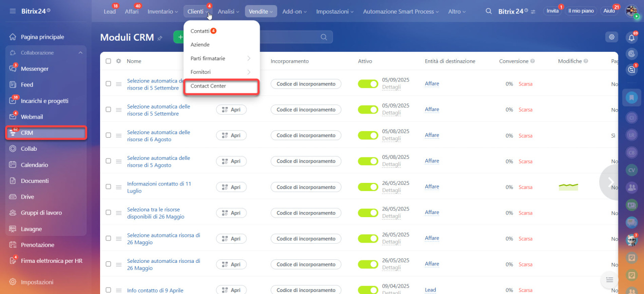The image size is (644, 294).
Task: Open the CRM Forms settings gear
Action: 611,37
